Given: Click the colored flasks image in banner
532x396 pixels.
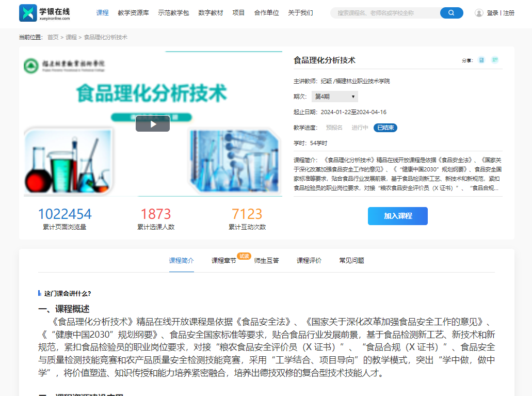Looking at the screenshot, I should pyautogui.click(x=68, y=162).
